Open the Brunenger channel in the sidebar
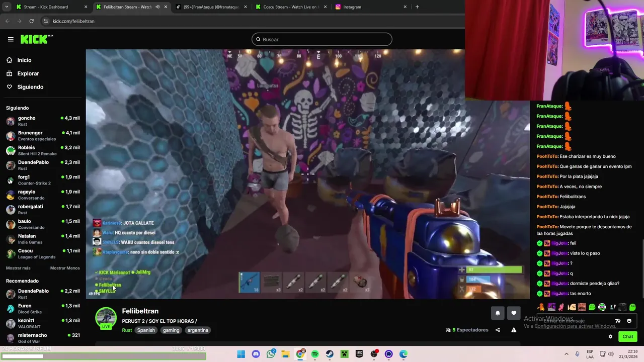The width and height of the screenshot is (644, 362). tap(43, 136)
